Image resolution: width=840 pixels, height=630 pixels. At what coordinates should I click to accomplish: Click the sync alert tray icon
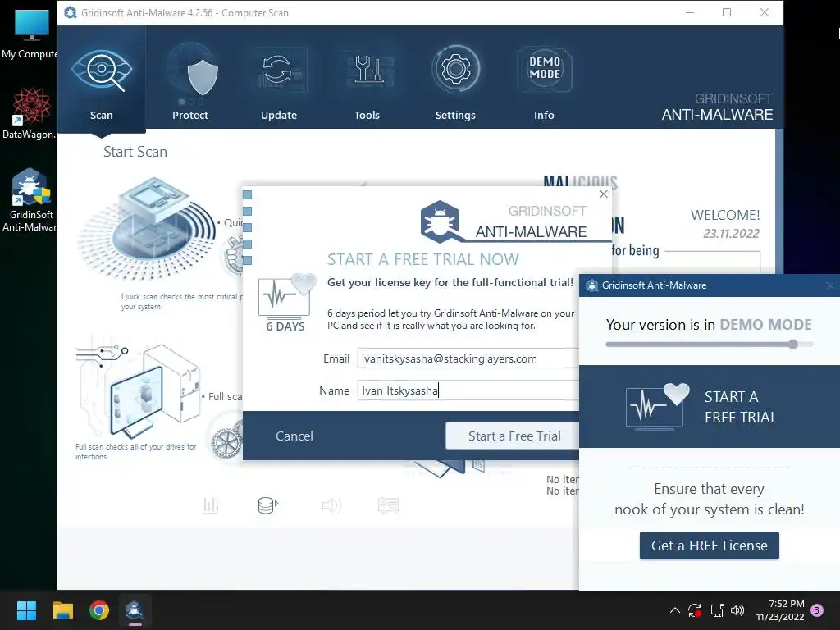click(x=695, y=610)
